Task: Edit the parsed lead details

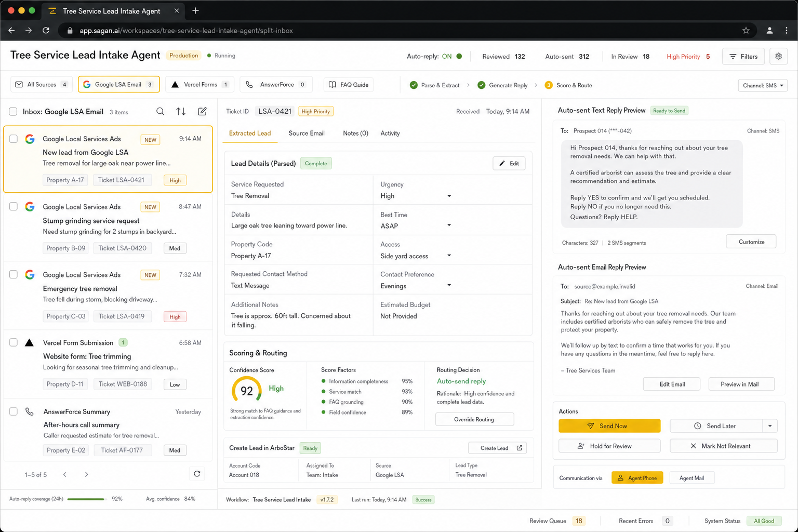Action: point(509,163)
